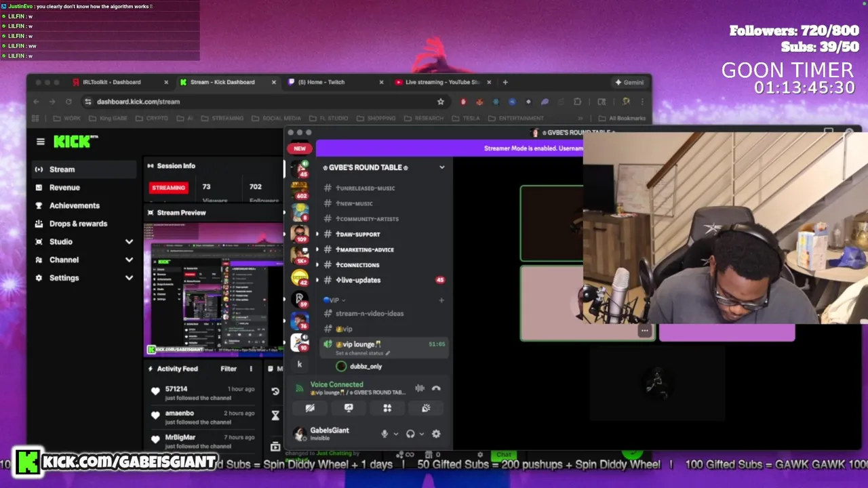Share your screen in Discord
Viewport: 868px width, 488px height.
click(x=349, y=408)
